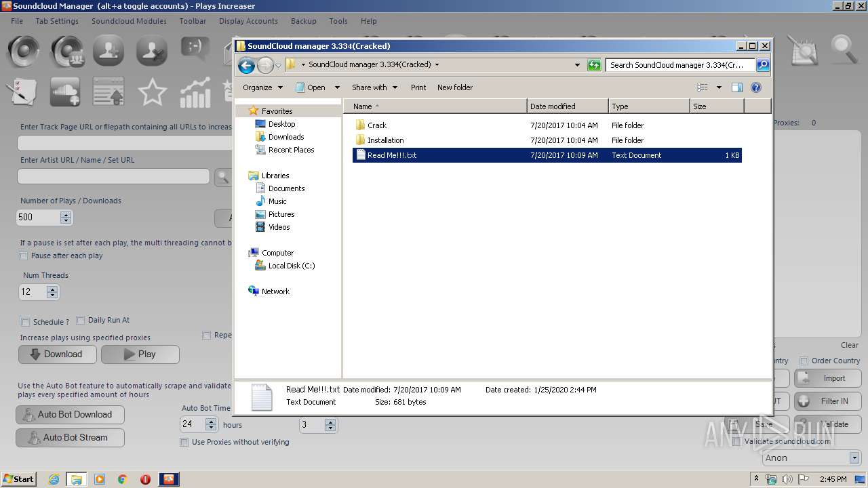Switch to the Windows Explorer taskbar button
Image resolution: width=868 pixels, height=488 pixels.
point(76,479)
